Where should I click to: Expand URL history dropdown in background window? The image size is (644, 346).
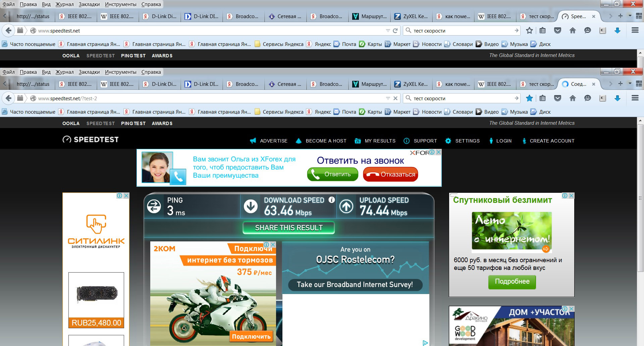388,31
